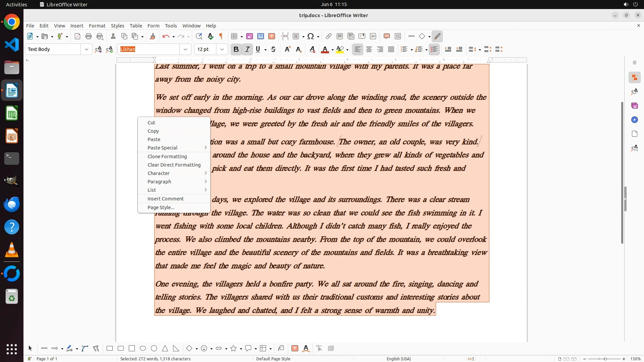Click the Insert Special Character icon
This screenshot has height=362, width=644.
[311, 36]
